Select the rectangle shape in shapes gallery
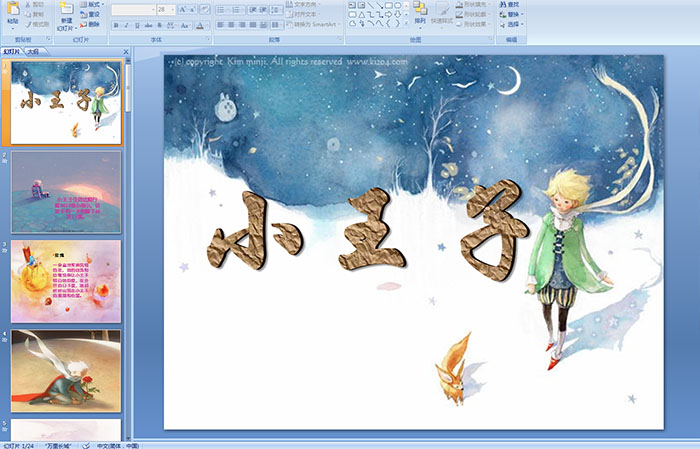 [388, 5]
